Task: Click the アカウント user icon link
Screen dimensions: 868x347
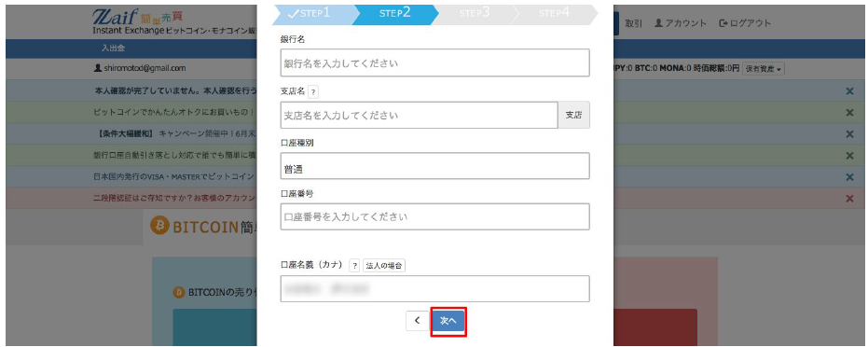Action: click(680, 23)
